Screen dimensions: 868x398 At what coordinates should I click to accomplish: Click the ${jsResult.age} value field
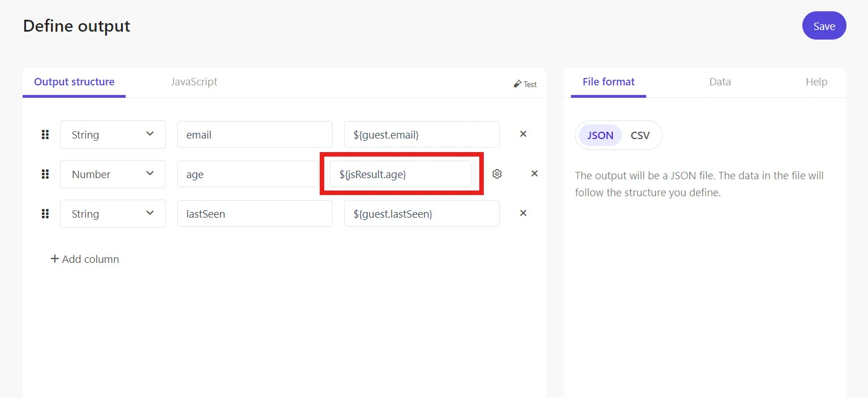(x=401, y=174)
